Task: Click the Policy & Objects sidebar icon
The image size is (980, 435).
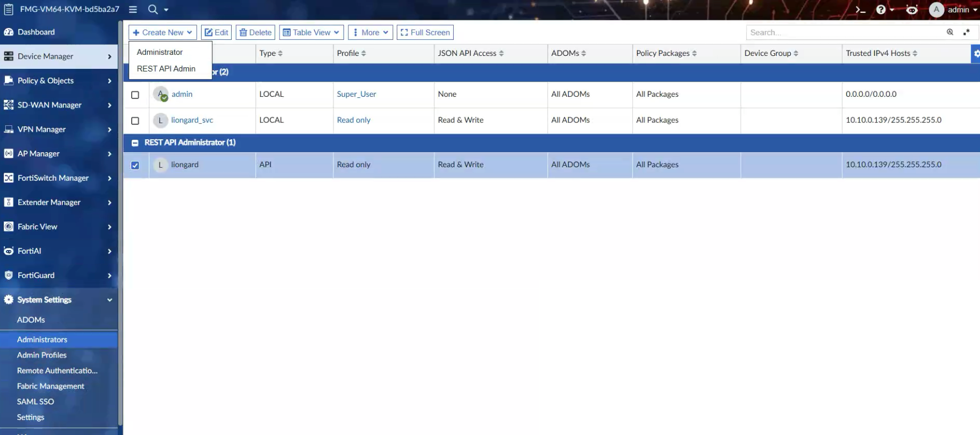Action: pyautogui.click(x=9, y=81)
